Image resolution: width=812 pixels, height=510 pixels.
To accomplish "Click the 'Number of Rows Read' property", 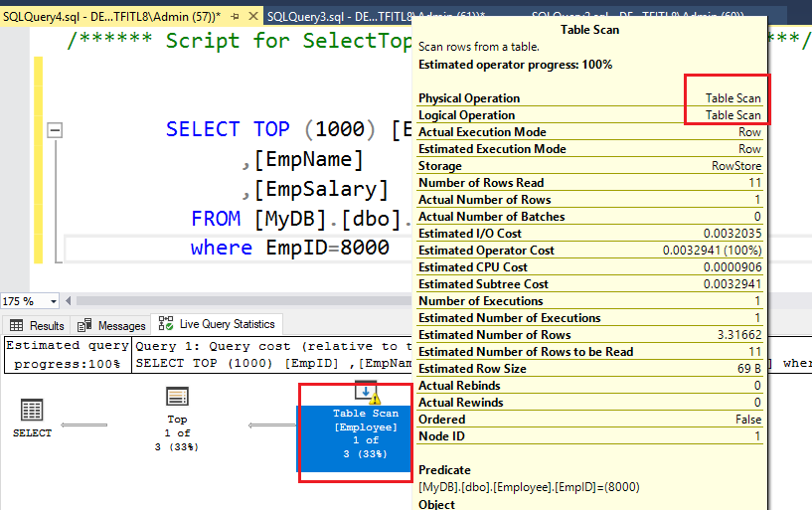I will (x=589, y=183).
